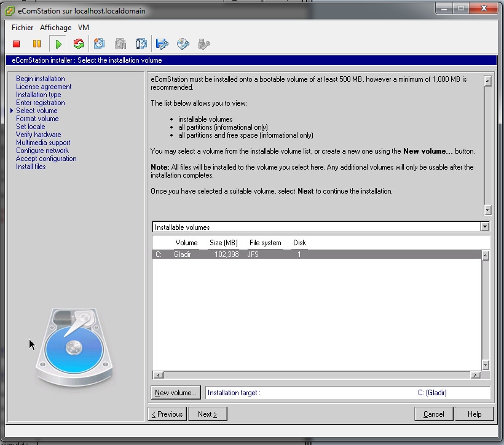Click the floppy drive connect icon
This screenshot has width=504, height=445.
[162, 44]
